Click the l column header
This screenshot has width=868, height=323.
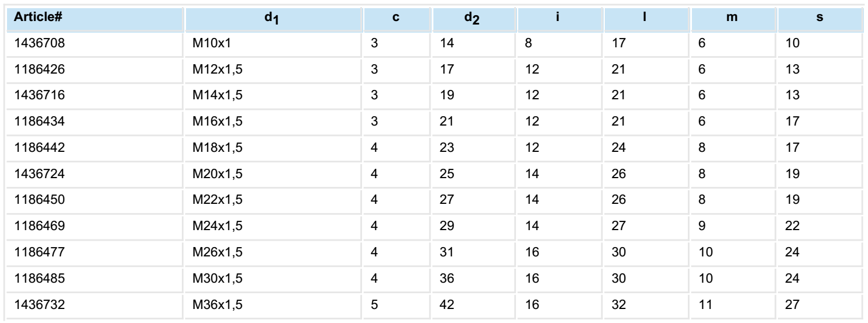click(x=646, y=19)
